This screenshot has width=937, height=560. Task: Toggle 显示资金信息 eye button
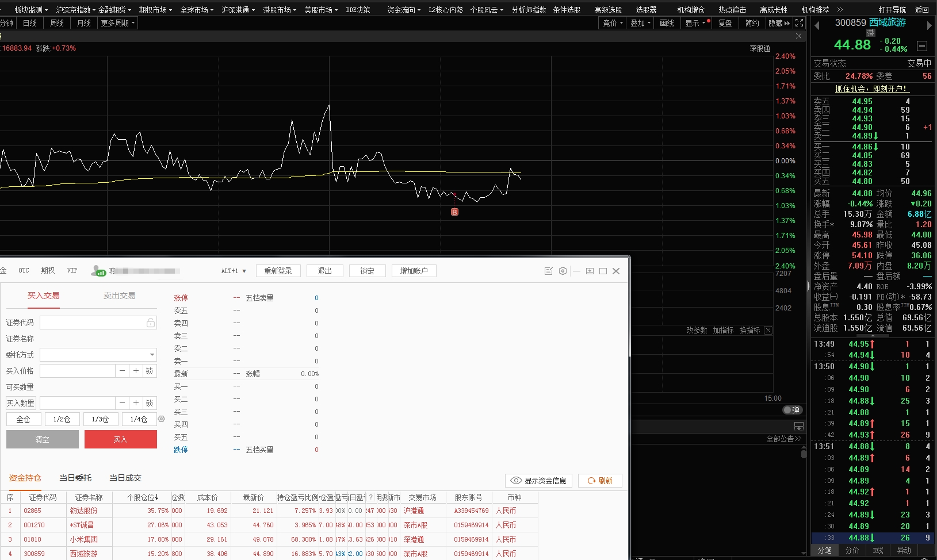pyautogui.click(x=538, y=481)
